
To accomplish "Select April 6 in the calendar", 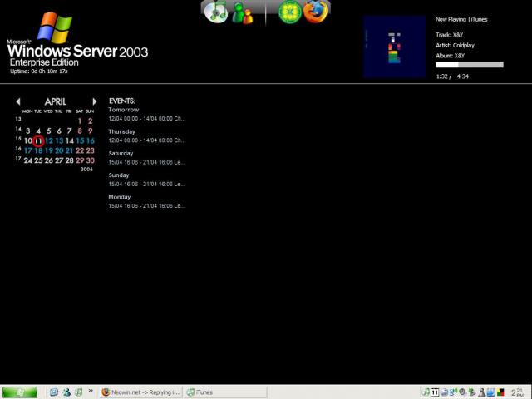I will click(x=59, y=131).
